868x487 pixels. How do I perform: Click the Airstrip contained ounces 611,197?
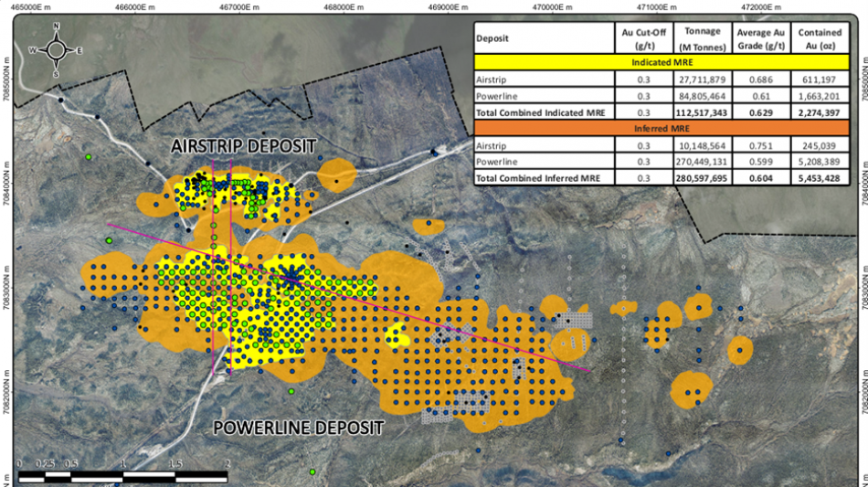[x=820, y=79]
